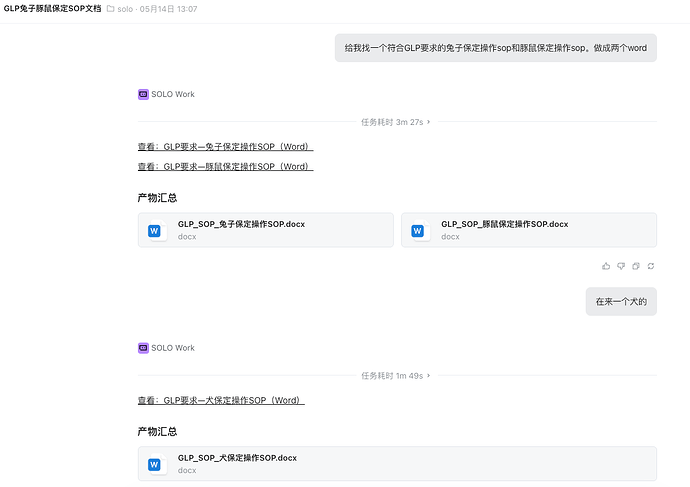This screenshot has height=487, width=690.
Task: Click the thumbs-up feedback icon
Action: pos(606,266)
